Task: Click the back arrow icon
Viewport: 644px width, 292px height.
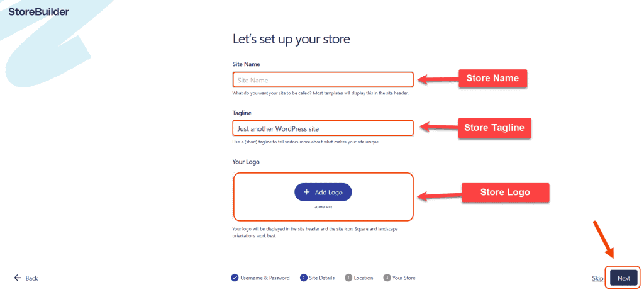Action: (18, 278)
